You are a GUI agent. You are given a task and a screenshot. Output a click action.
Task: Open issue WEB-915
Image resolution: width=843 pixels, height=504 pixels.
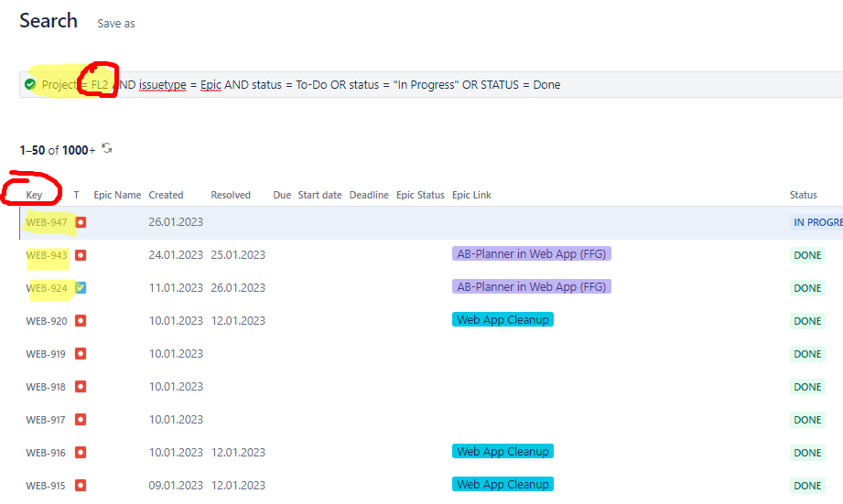[46, 486]
